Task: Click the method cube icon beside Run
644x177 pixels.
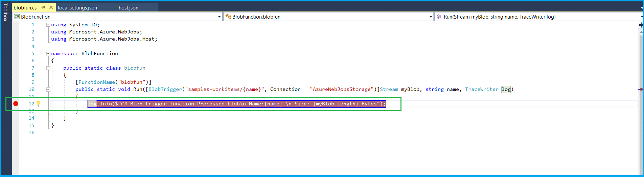Action: coord(439,17)
